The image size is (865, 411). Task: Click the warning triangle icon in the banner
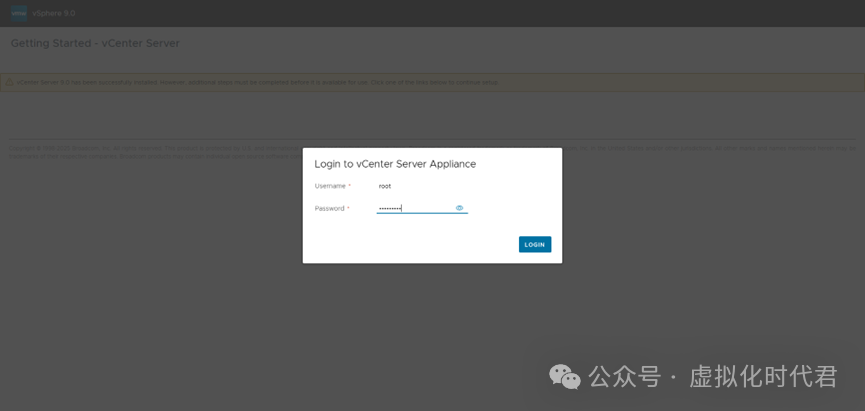tap(9, 82)
